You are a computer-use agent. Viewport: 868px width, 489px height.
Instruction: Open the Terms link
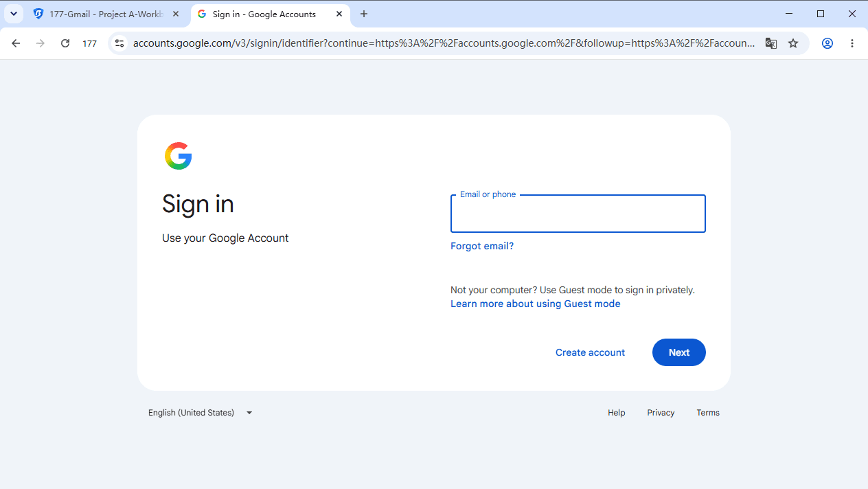tap(708, 413)
